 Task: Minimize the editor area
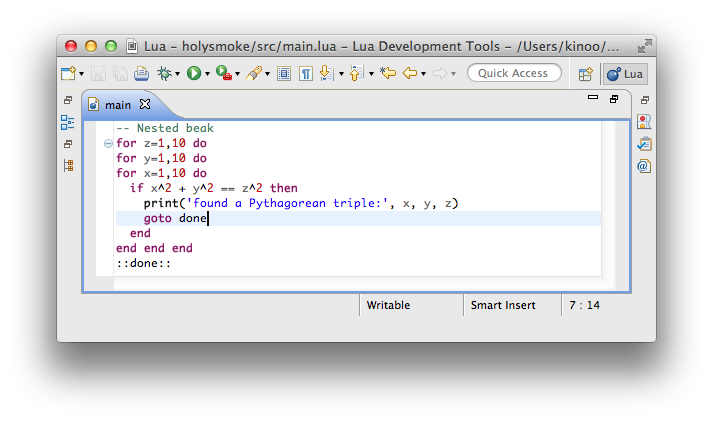(592, 97)
